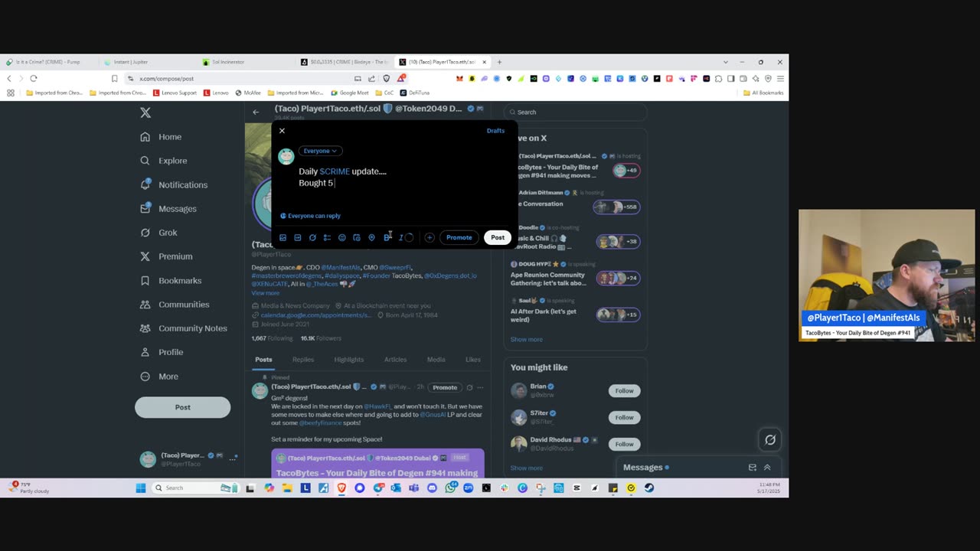Follow Brian in You might like

pos(624,391)
